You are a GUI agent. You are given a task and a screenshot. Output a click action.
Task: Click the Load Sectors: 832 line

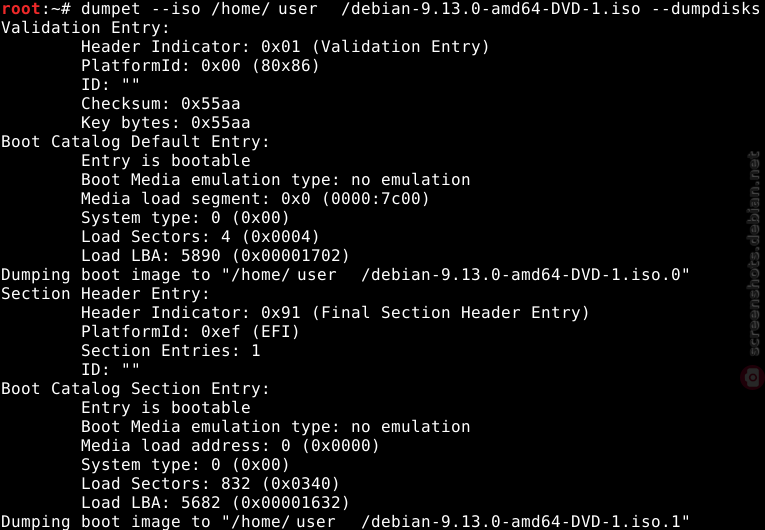210,484
